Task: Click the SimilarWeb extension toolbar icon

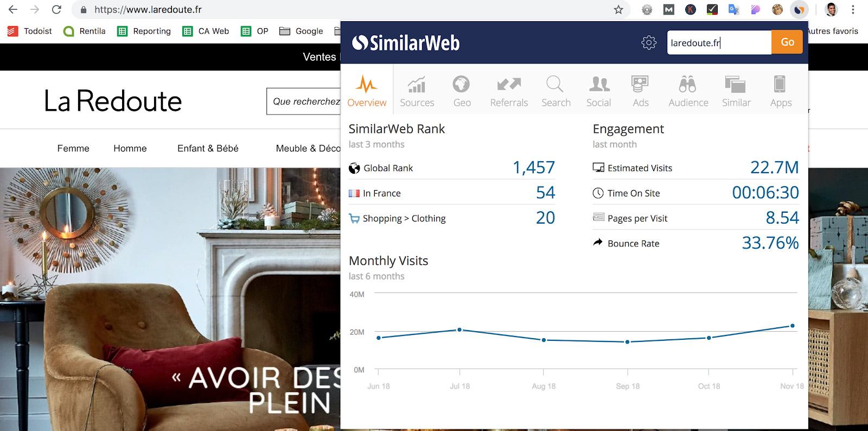Action: (x=799, y=9)
